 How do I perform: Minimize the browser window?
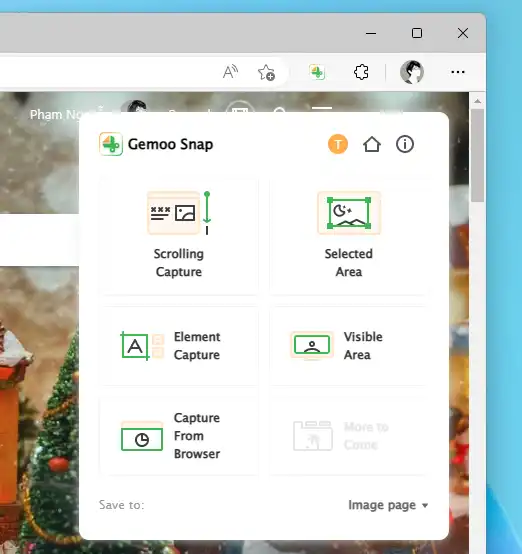(x=371, y=34)
